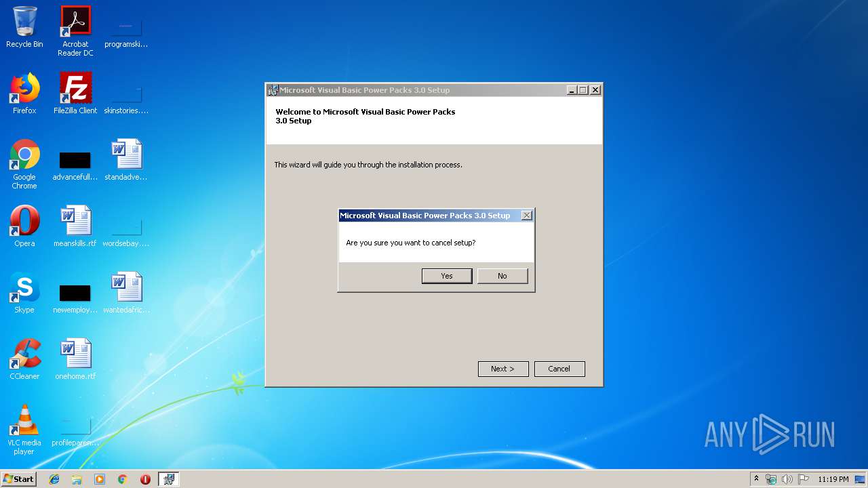This screenshot has height=488, width=868.
Task: Launch Opera from the taskbar
Action: 145,479
